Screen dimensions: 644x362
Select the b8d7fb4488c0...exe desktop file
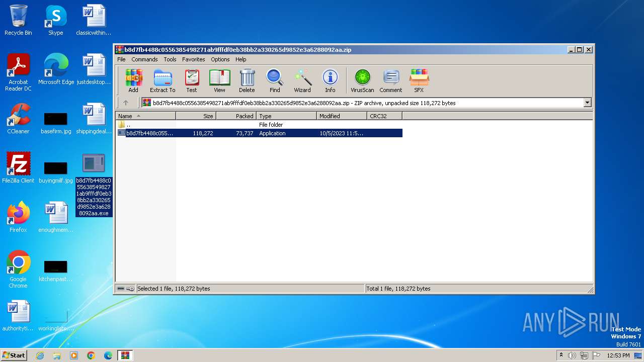(x=94, y=184)
